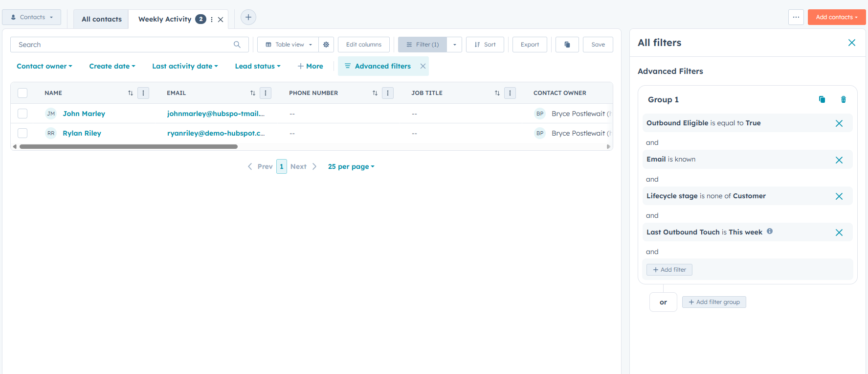Change the 25 per page setting

[x=351, y=166]
